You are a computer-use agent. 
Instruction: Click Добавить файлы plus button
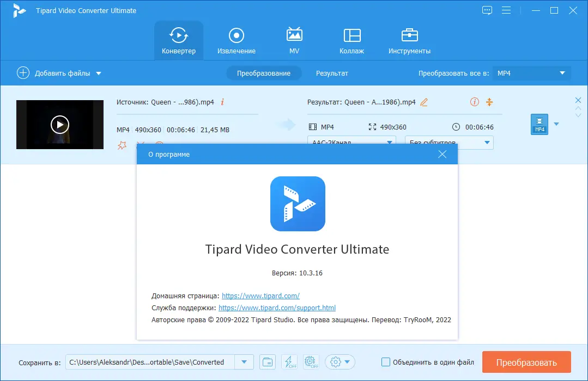23,73
